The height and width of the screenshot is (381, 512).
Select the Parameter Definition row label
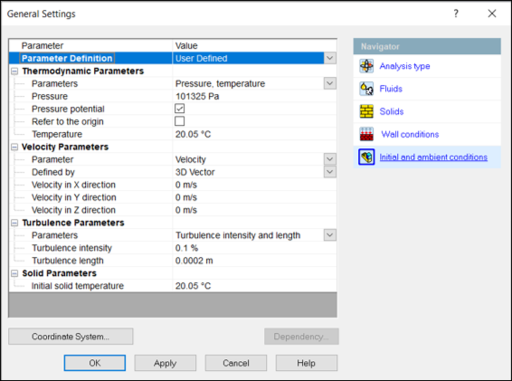(67, 58)
